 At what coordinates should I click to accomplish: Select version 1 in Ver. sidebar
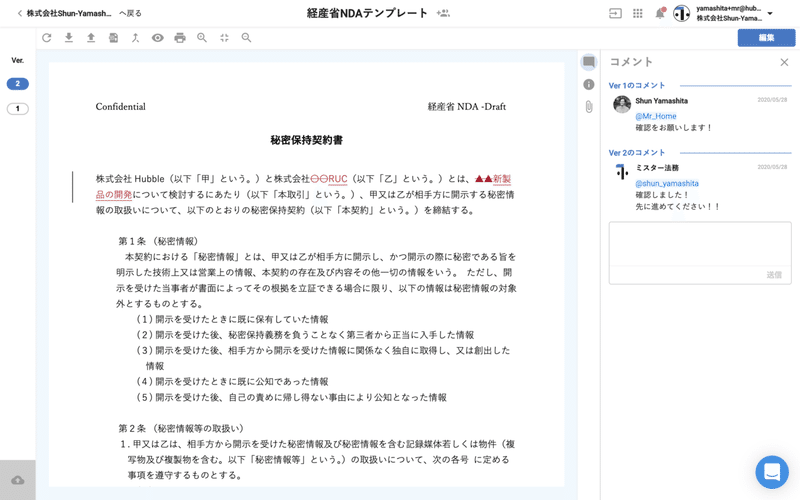(18, 109)
